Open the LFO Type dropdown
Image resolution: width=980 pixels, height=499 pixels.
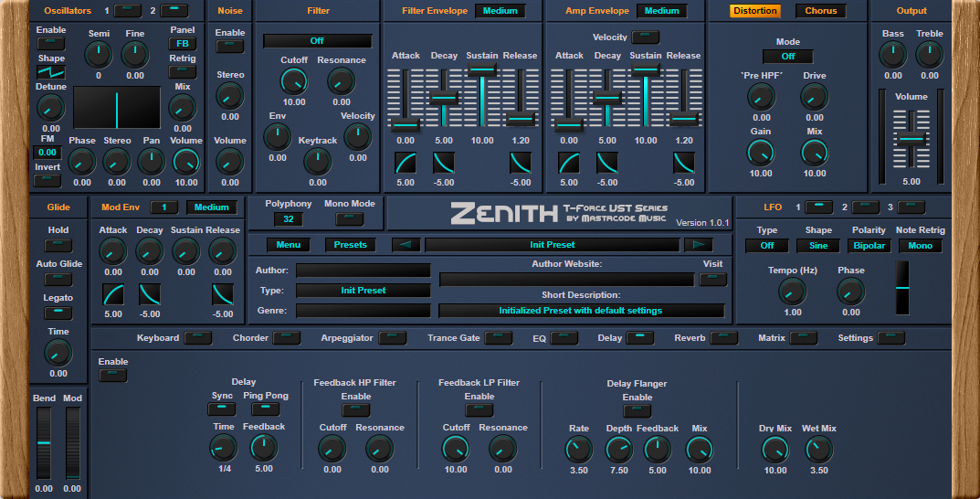[767, 246]
